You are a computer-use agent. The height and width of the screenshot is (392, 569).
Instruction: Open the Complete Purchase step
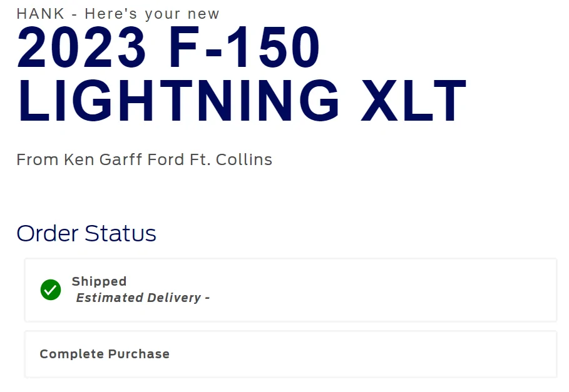tap(105, 354)
